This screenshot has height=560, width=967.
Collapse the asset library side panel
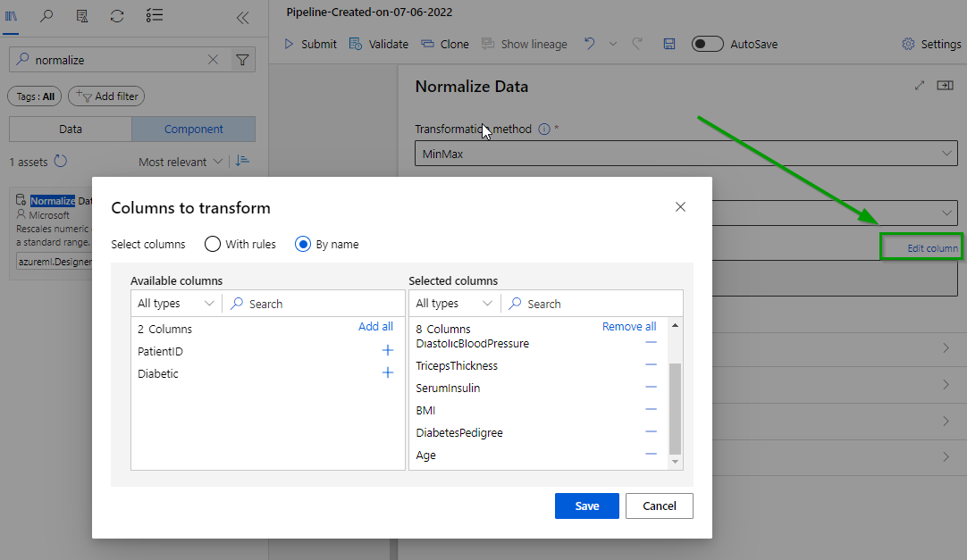coord(242,17)
